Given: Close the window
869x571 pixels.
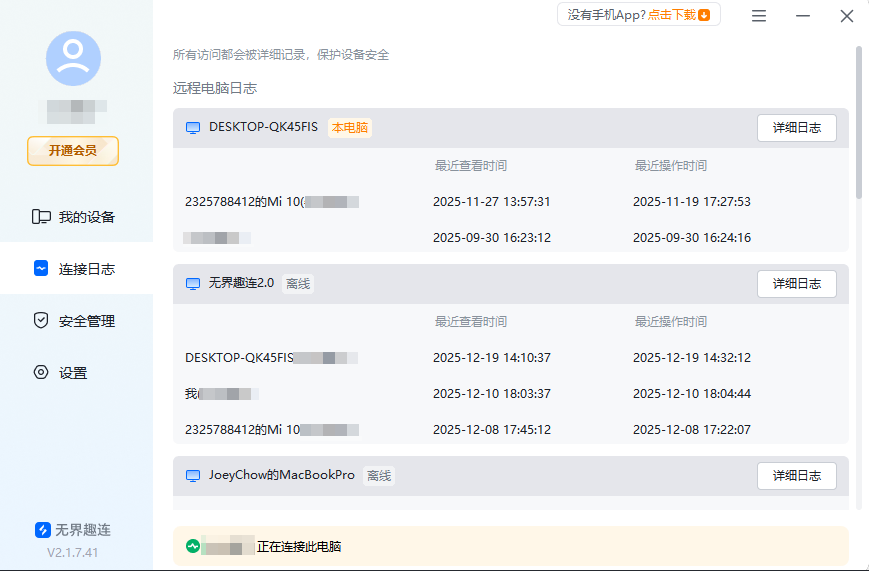Looking at the screenshot, I should tap(847, 16).
